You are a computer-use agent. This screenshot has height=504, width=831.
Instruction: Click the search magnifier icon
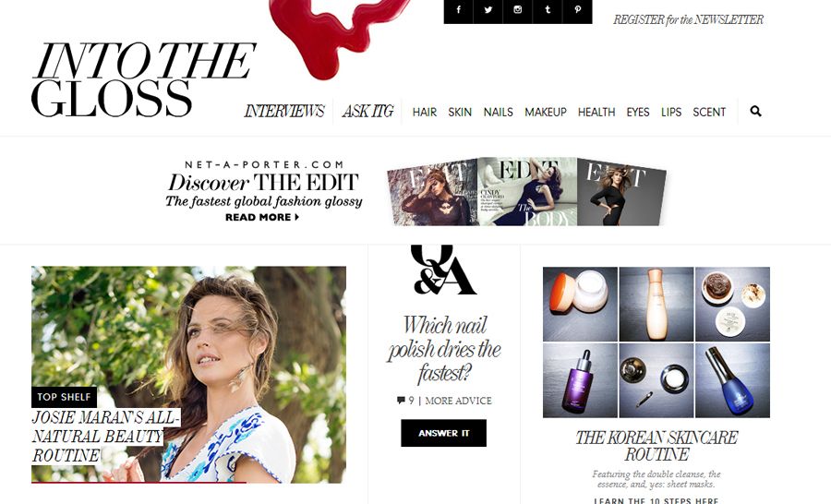[755, 112]
